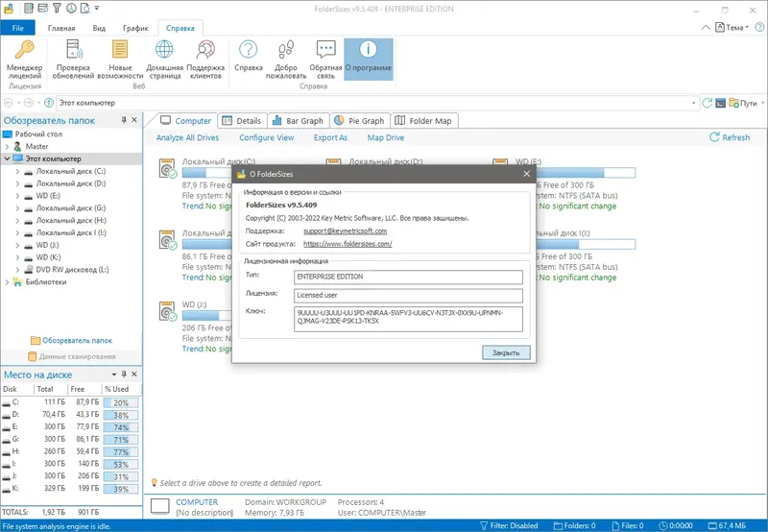The height and width of the screenshot is (532, 768).
Task: Expand Master tree node
Action: tap(7, 147)
